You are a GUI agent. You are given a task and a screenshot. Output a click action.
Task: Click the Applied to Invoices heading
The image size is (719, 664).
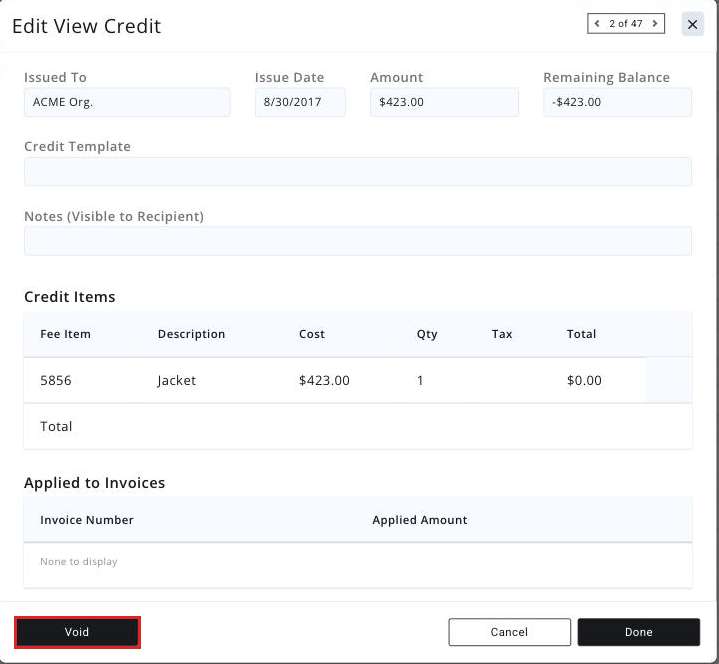pos(94,482)
